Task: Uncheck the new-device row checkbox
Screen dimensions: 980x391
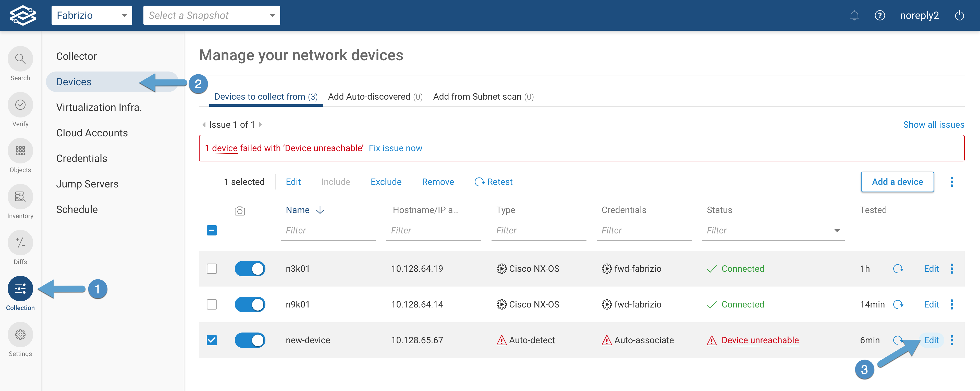Action: point(212,340)
